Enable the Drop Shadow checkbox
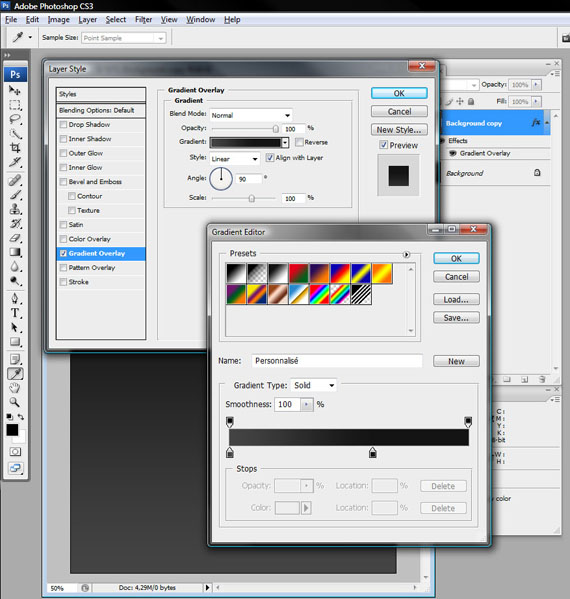 [63, 125]
